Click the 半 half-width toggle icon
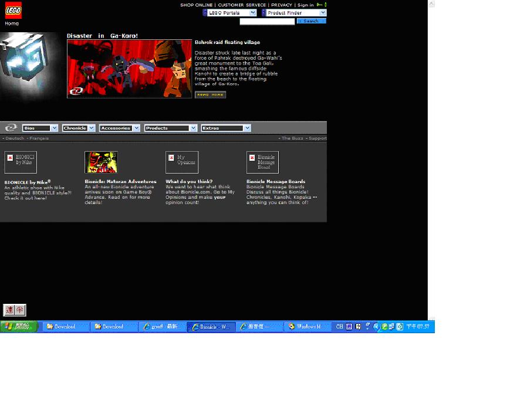This screenshot has height=420, width=510. 20,310
